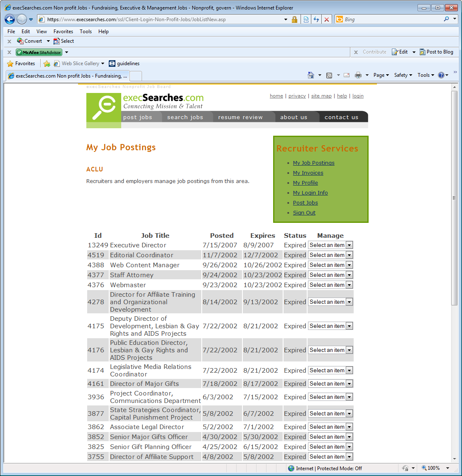Image resolution: width=462 pixels, height=476 pixels.
Task: Open the Tools menu in menu bar
Action: [86, 31]
